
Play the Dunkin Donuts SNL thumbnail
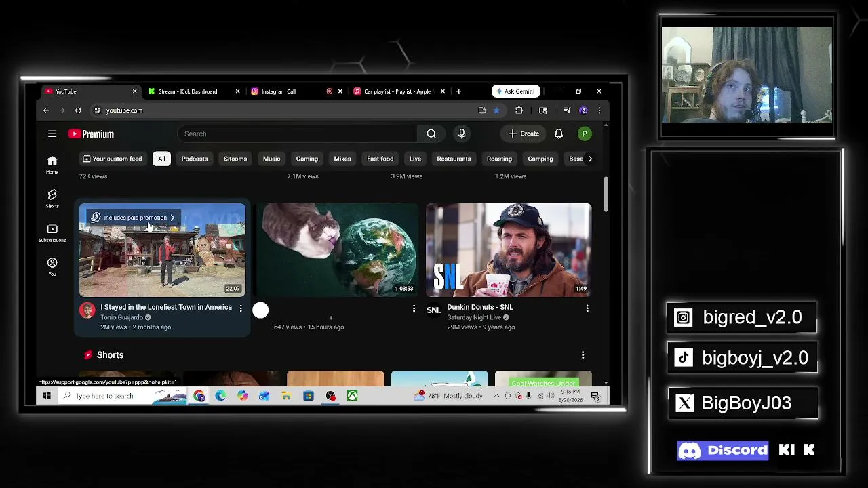(x=509, y=250)
